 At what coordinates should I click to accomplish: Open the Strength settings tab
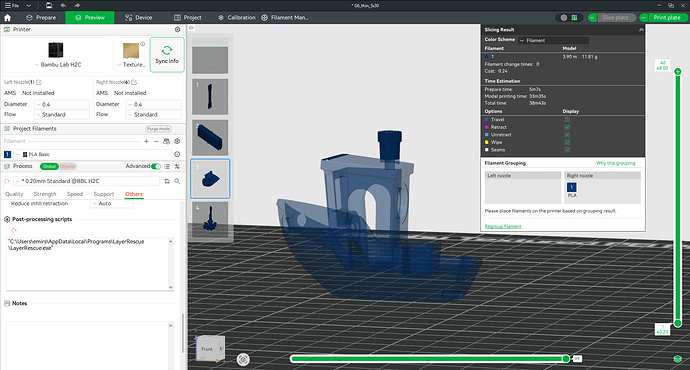(45, 194)
